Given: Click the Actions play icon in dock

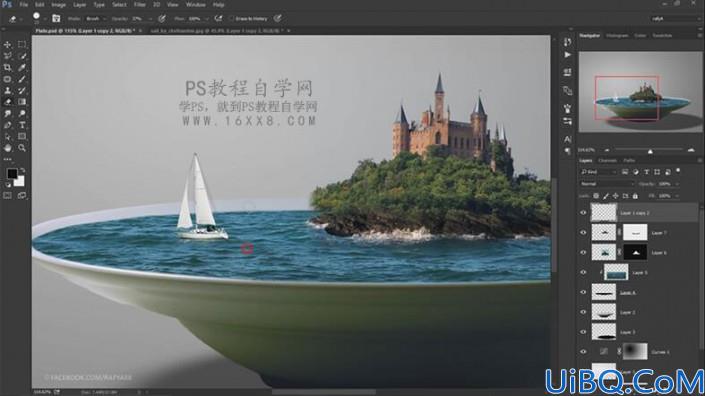Looking at the screenshot, I should point(568,55).
